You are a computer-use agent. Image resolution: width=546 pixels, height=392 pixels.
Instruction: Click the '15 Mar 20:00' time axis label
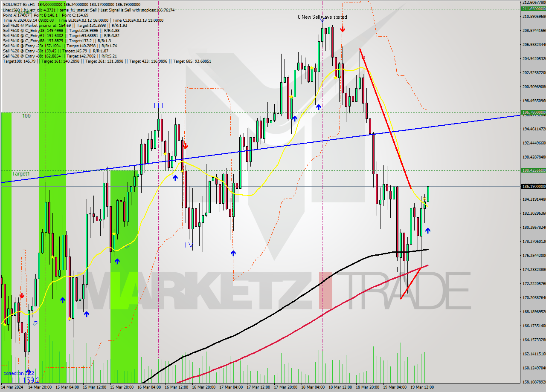[122, 387]
